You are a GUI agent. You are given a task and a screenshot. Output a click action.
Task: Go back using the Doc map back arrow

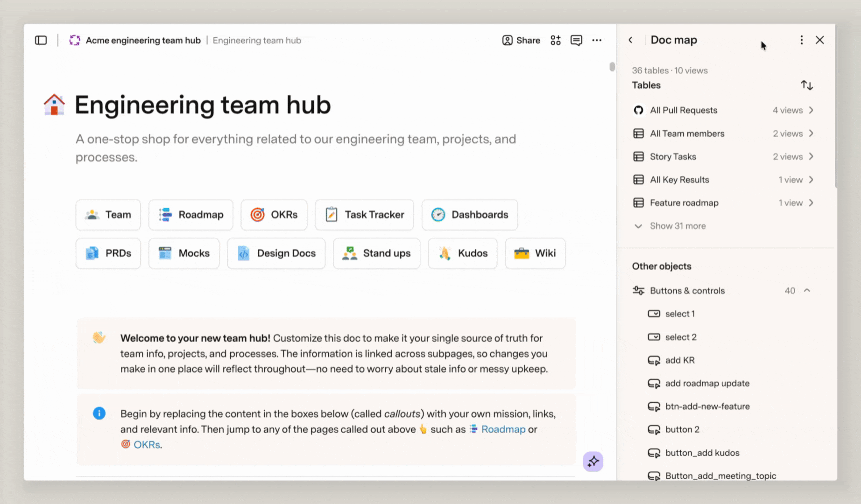pos(630,40)
